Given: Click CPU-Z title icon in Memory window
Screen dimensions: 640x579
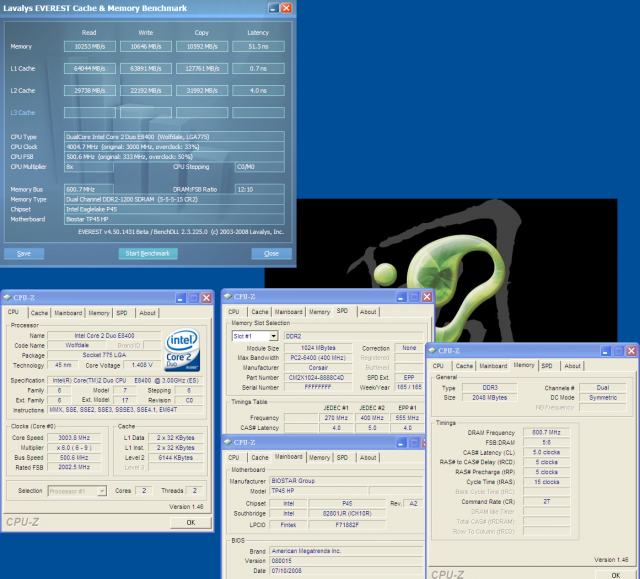Looking at the screenshot, I should point(432,351).
